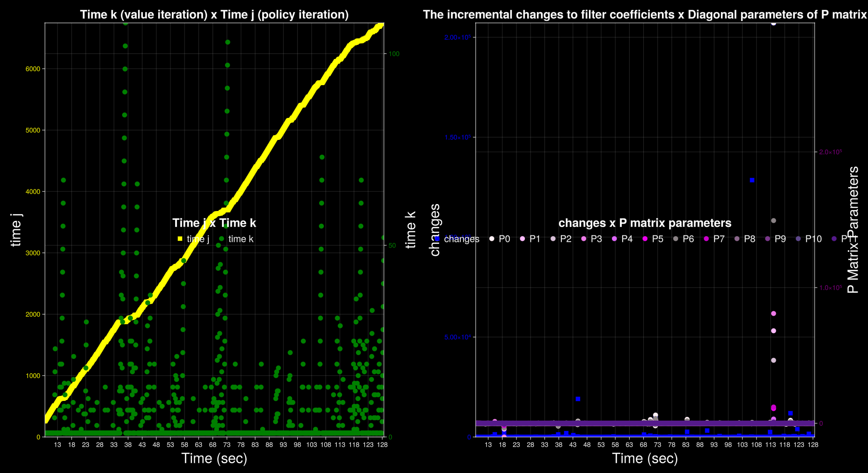Select the gray P6 legend marker
This screenshot has width=868, height=473.
pos(675,239)
